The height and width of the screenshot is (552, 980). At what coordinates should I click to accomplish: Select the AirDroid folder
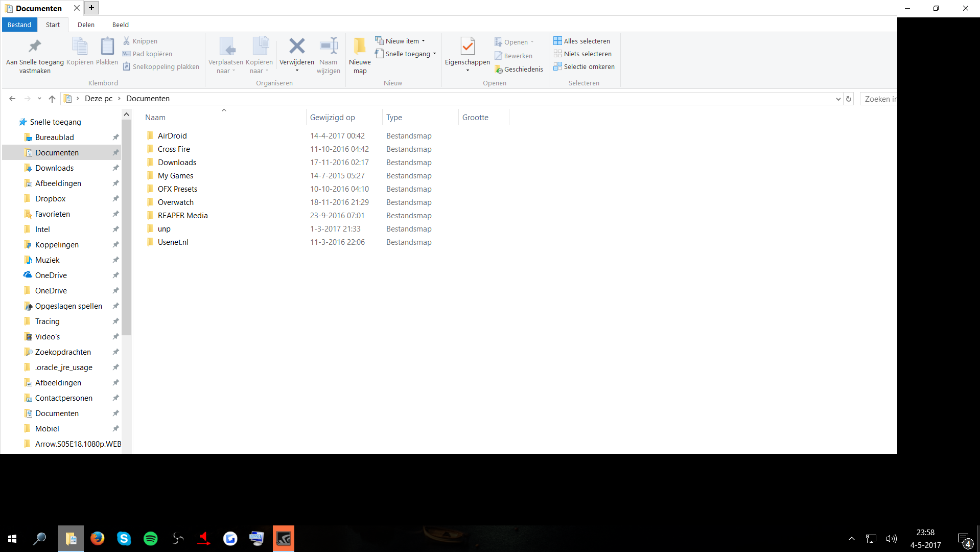[172, 136]
